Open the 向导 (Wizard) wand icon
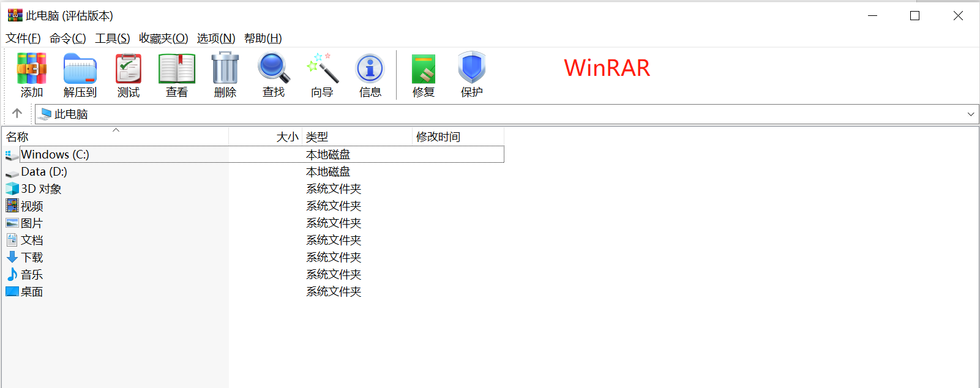This screenshot has width=980, height=388. [x=322, y=68]
